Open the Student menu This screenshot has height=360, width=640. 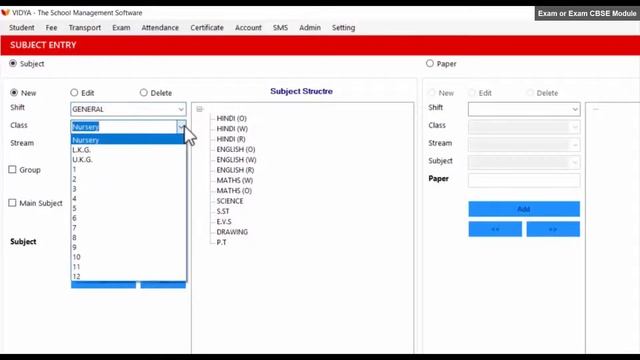[22, 28]
